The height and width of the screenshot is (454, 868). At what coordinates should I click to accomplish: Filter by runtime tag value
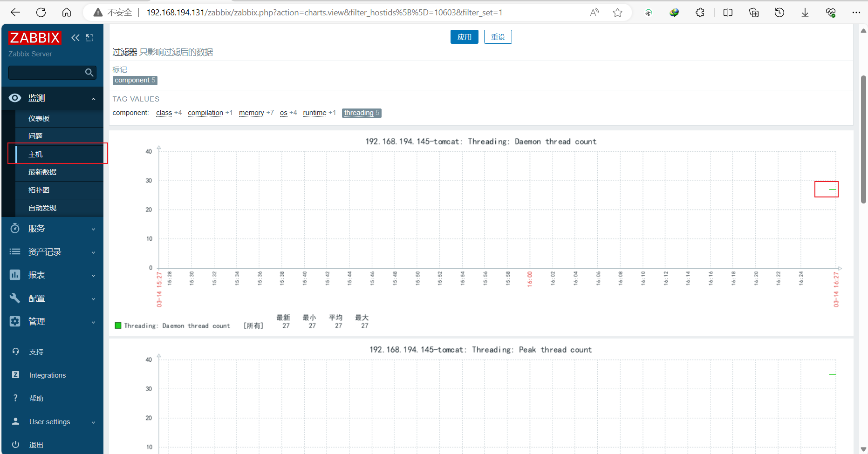coord(314,113)
